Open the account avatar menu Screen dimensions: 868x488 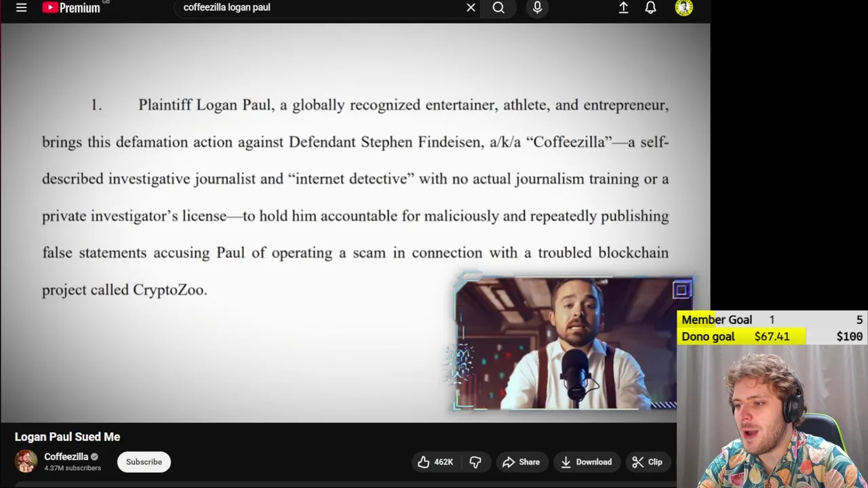pos(684,7)
